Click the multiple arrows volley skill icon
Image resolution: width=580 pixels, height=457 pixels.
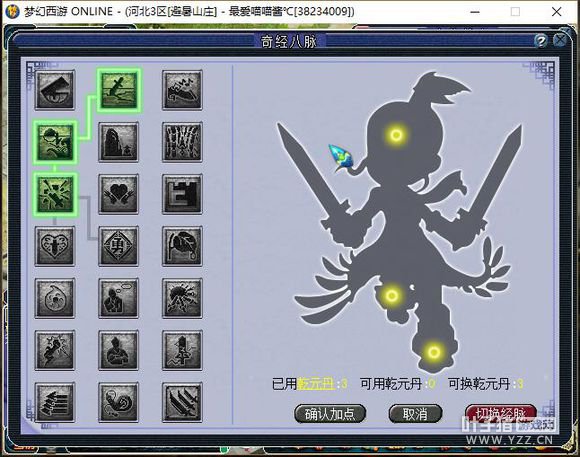point(55,403)
